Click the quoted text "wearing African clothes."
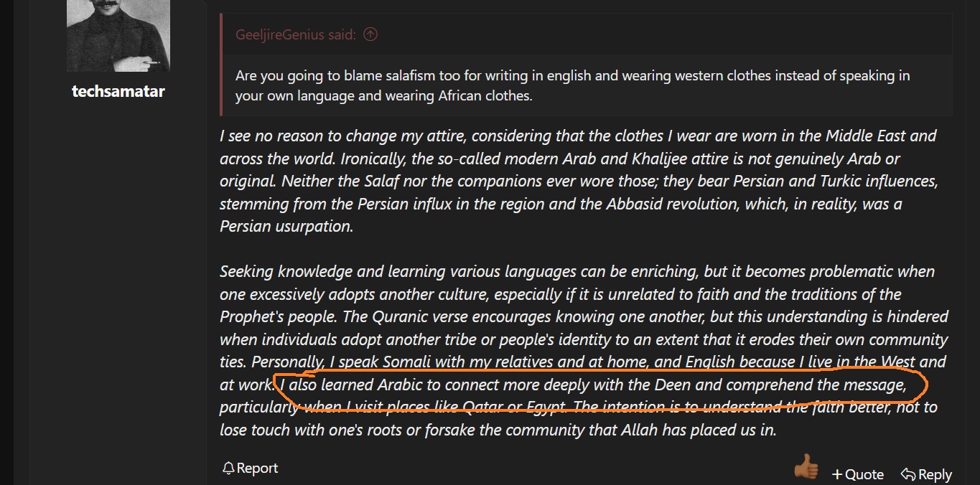Screen dimensions: 980x485 [449, 95]
